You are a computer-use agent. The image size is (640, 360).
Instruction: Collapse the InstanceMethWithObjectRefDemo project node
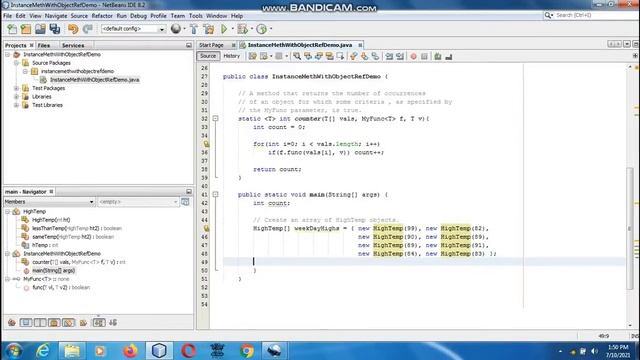tap(7, 54)
